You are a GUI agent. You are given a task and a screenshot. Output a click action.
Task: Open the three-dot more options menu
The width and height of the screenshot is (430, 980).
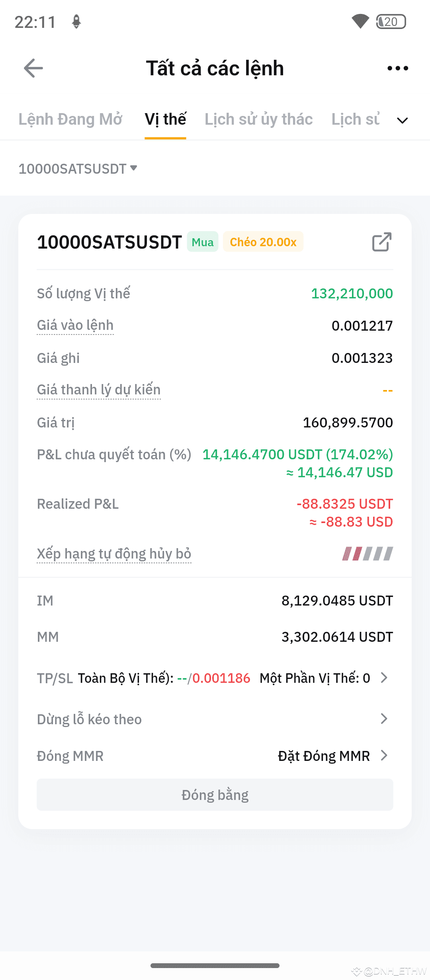click(398, 68)
